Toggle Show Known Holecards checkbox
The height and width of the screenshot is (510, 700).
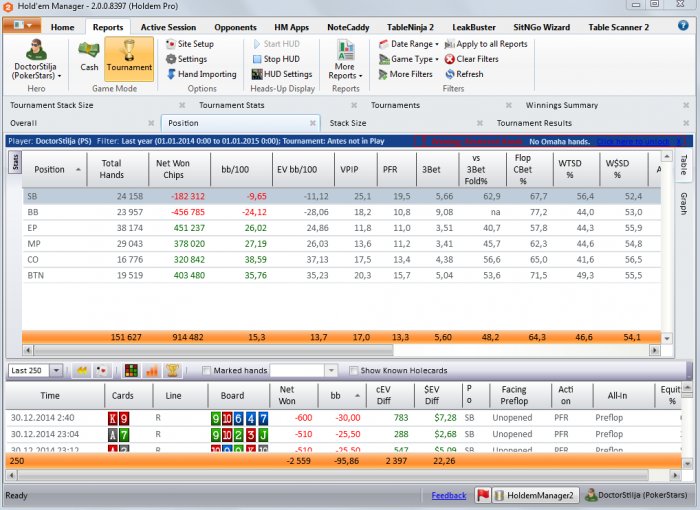click(x=352, y=371)
